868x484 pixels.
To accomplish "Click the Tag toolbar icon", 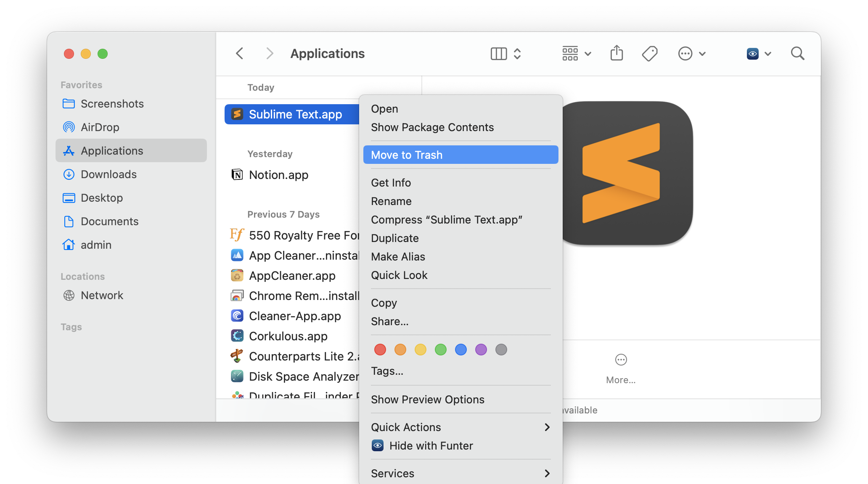I will point(650,54).
